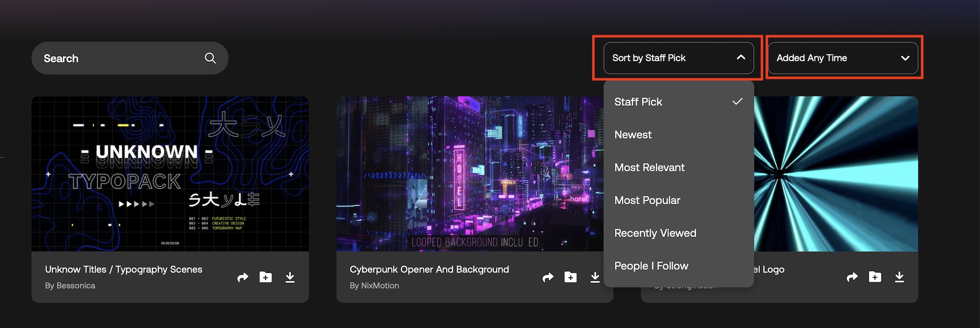Share the Logo item in third card

(852, 277)
